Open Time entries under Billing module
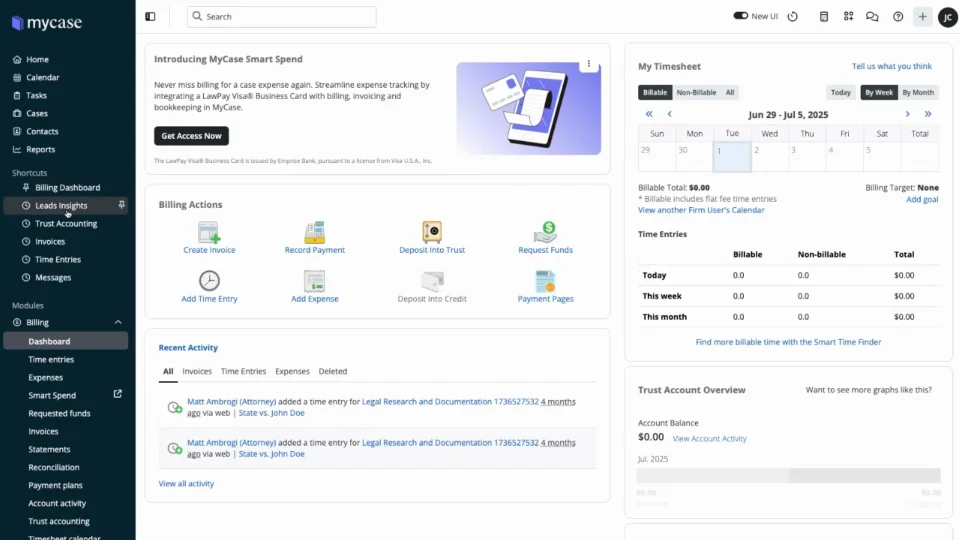This screenshot has height=540, width=960. tap(51, 359)
